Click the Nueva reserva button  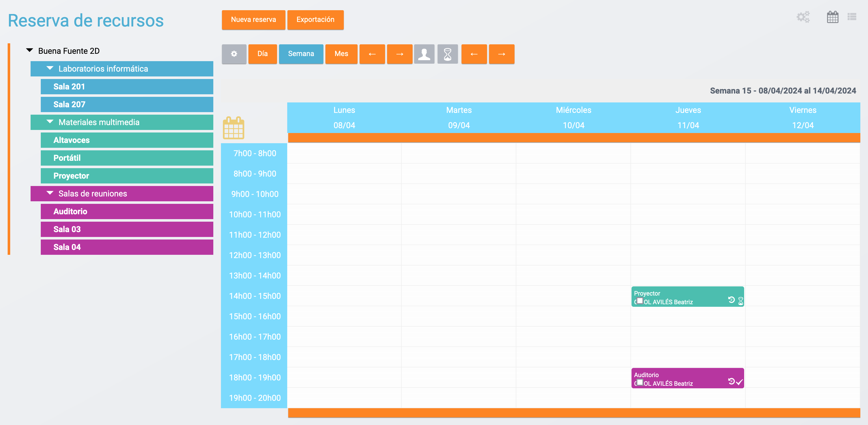coord(253,20)
